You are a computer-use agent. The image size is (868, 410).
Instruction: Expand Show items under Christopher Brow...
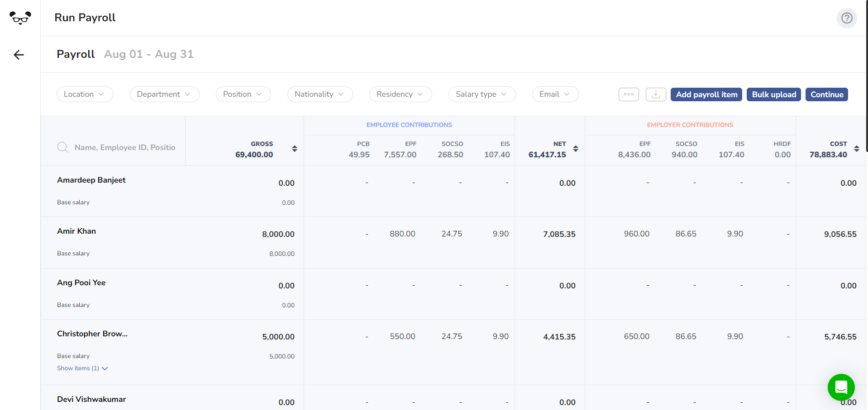(x=82, y=368)
